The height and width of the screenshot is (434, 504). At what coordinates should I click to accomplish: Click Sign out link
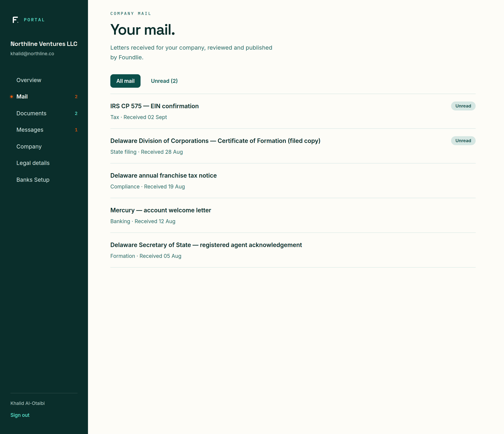(x=20, y=415)
